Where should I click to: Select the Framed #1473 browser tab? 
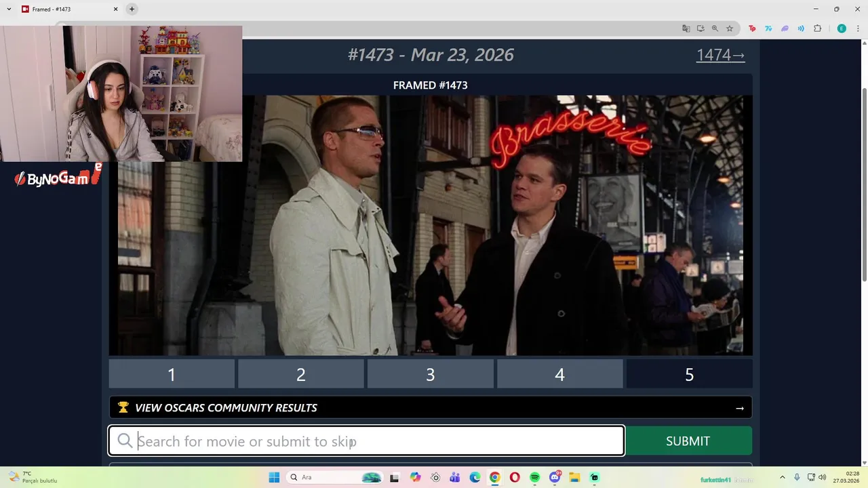pyautogui.click(x=70, y=9)
